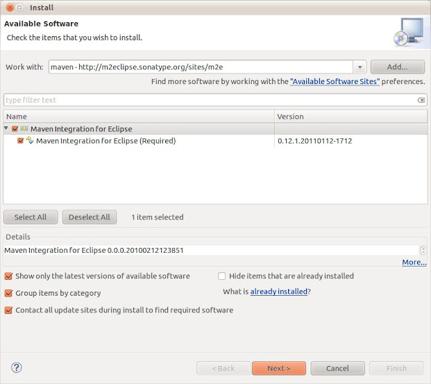Uncheck Maven Integration for Eclipse category
431x384 pixels.
(15, 129)
